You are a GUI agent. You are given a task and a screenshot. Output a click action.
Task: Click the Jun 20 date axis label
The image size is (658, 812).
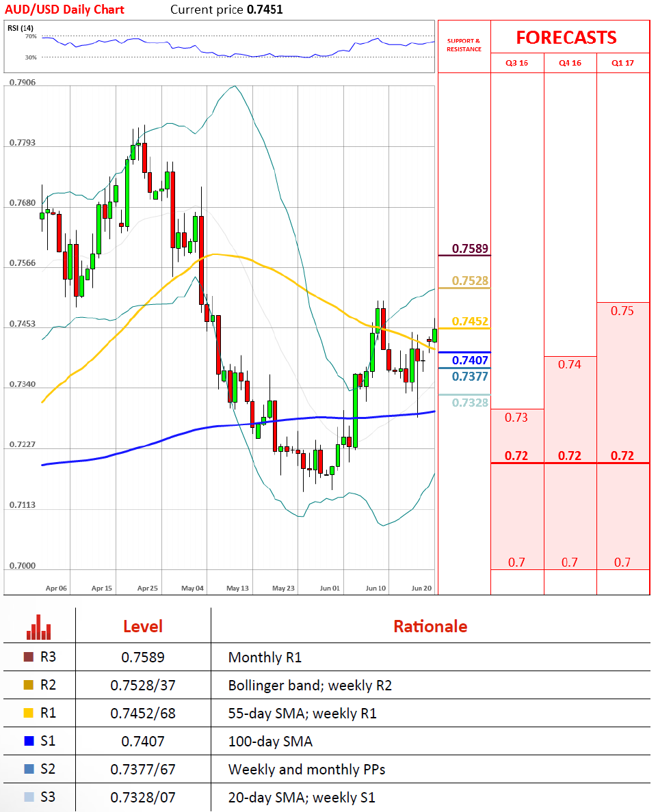click(421, 588)
